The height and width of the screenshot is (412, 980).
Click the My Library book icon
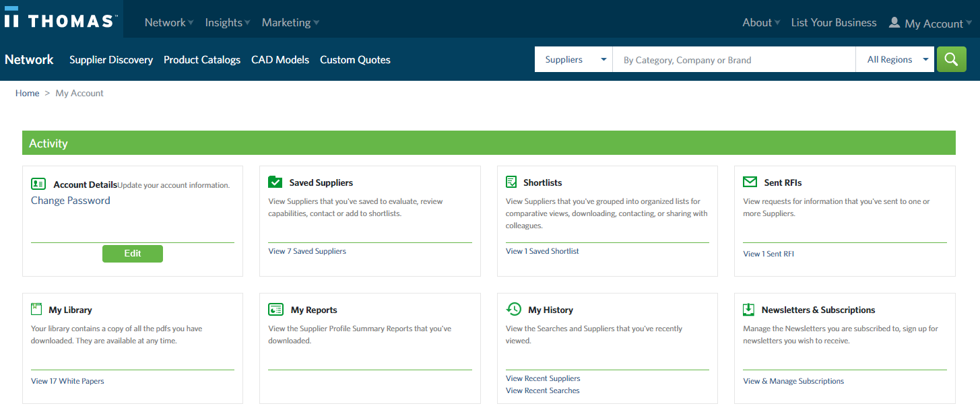[x=36, y=309]
